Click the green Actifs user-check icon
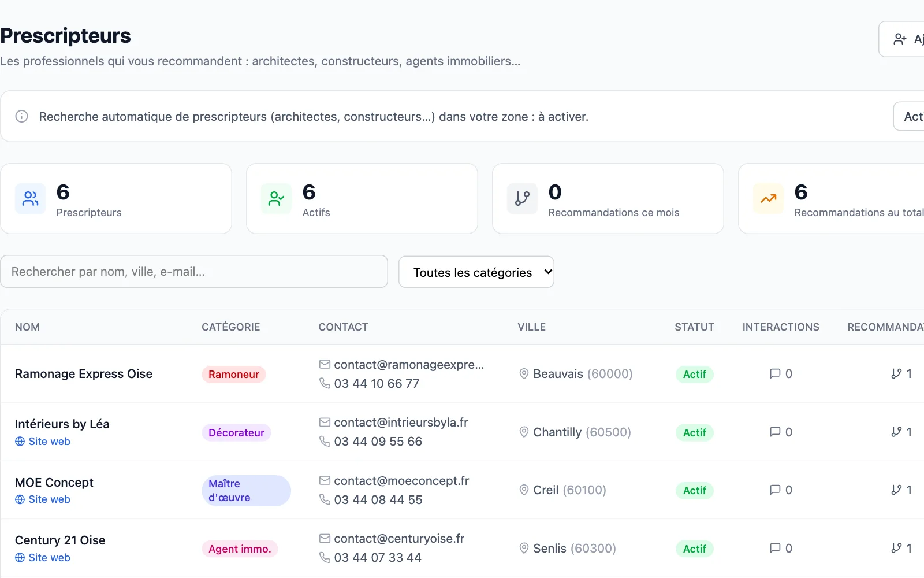This screenshot has width=924, height=578. (276, 199)
